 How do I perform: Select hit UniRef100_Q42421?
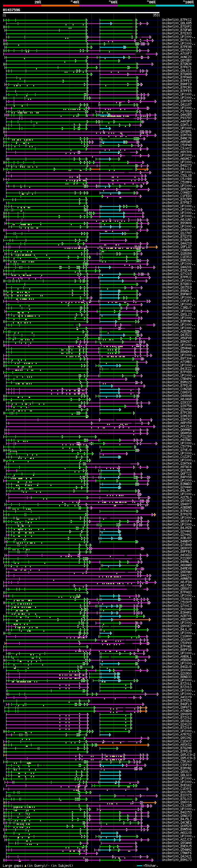[177, 856]
